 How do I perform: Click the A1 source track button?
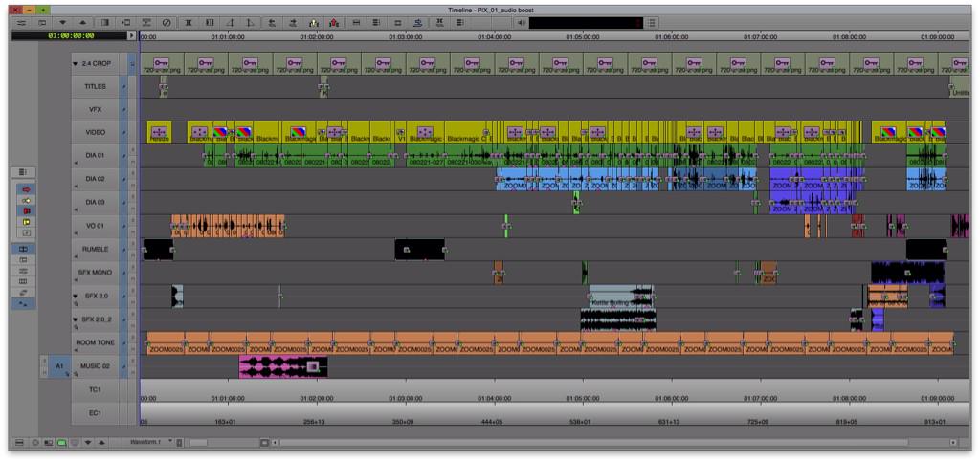click(59, 366)
